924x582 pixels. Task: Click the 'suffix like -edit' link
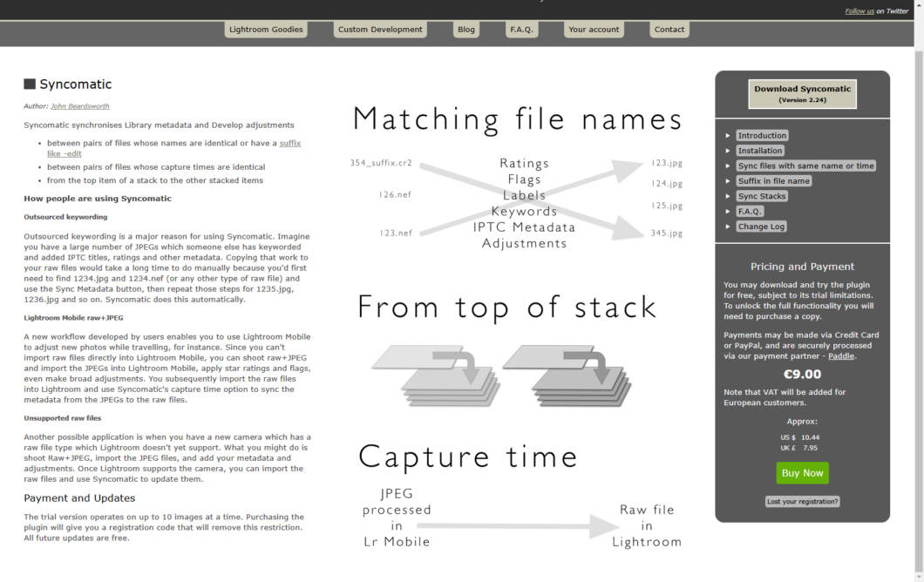tap(289, 143)
